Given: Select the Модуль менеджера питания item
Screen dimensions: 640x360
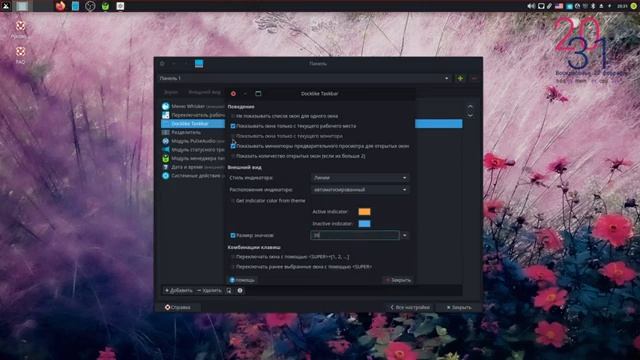Looking at the screenshot, I should click(193, 158).
